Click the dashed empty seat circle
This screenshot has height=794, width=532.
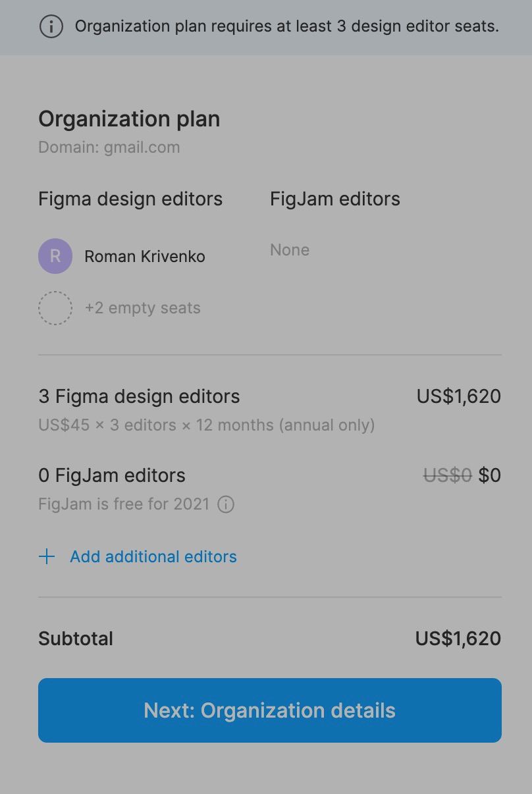point(55,308)
